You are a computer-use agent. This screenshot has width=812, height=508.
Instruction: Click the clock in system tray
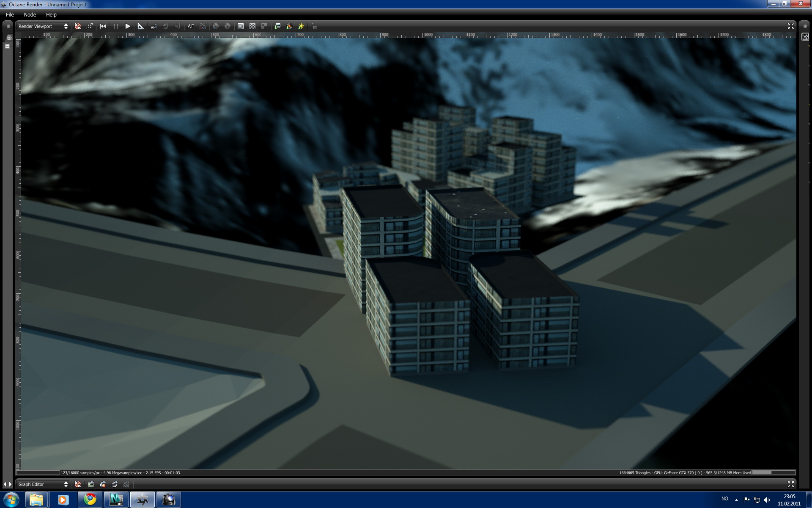[789, 500]
